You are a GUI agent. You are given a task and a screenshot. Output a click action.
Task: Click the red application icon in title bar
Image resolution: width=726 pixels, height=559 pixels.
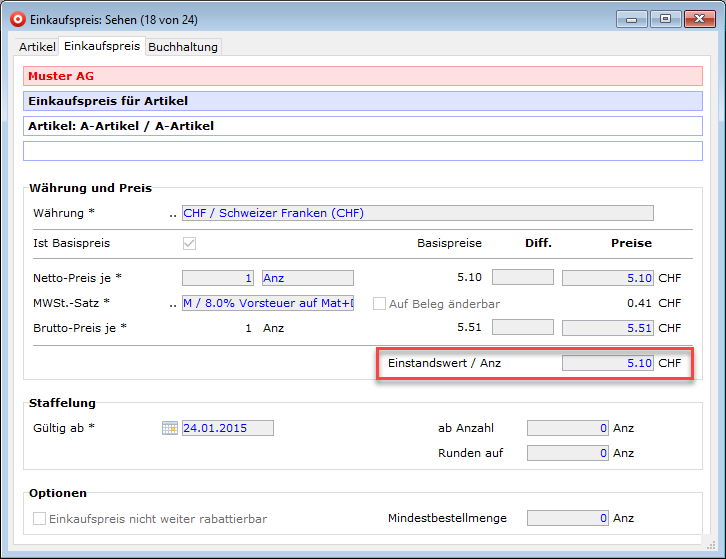pos(16,18)
